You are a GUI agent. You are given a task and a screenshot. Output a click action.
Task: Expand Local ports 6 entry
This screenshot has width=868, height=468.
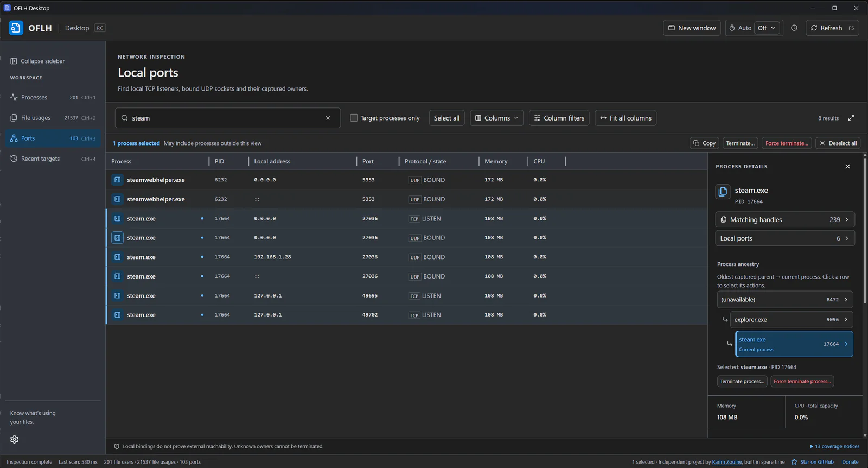(785, 238)
